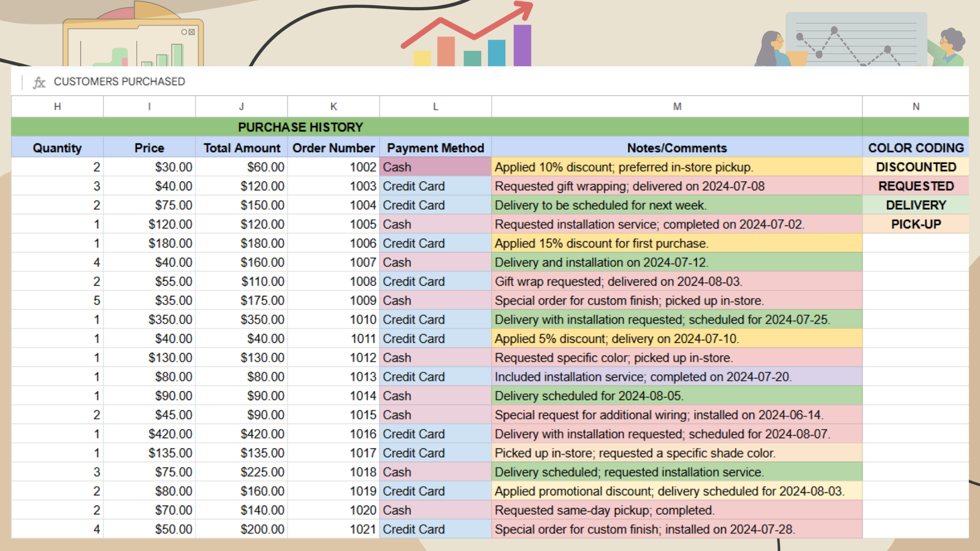Click the fx formula icon

tap(39, 82)
